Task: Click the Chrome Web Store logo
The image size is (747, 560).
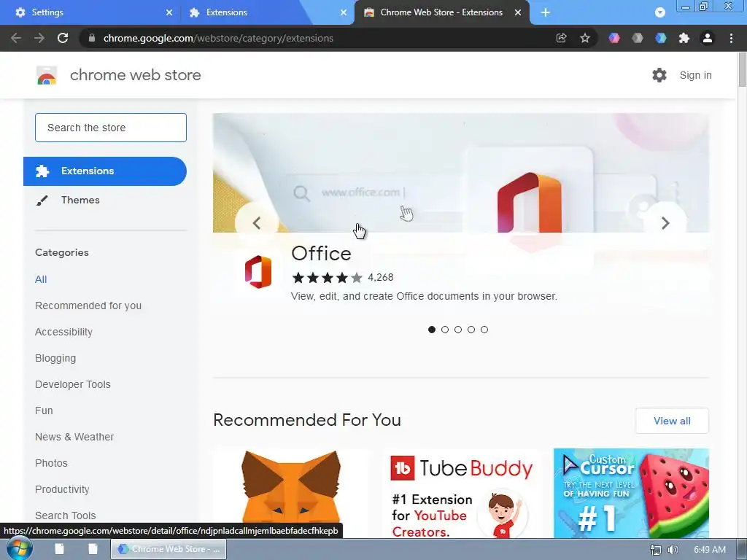Action: 47,75
